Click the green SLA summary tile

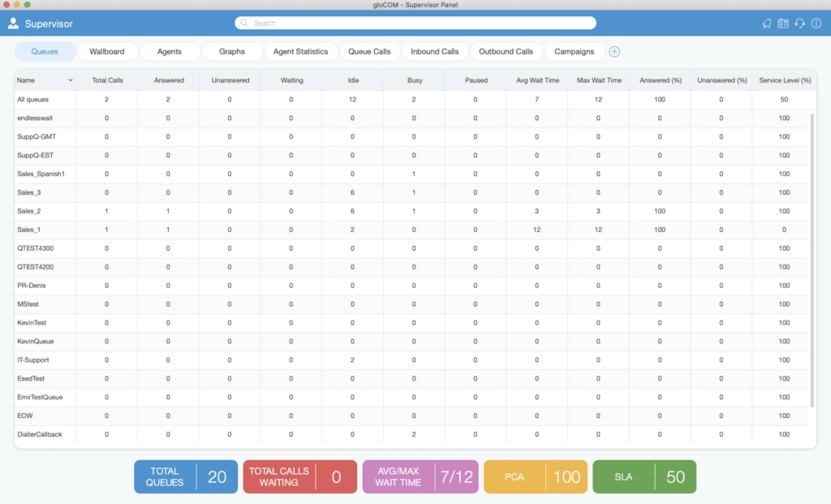click(x=644, y=476)
